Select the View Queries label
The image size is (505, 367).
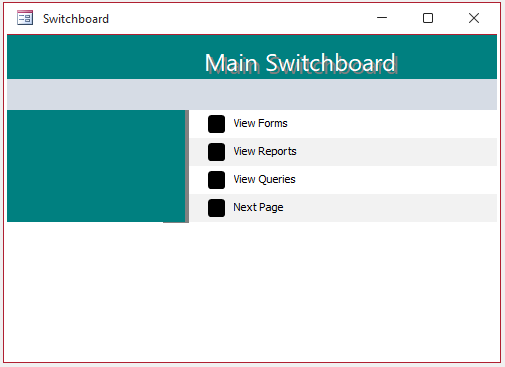click(264, 179)
